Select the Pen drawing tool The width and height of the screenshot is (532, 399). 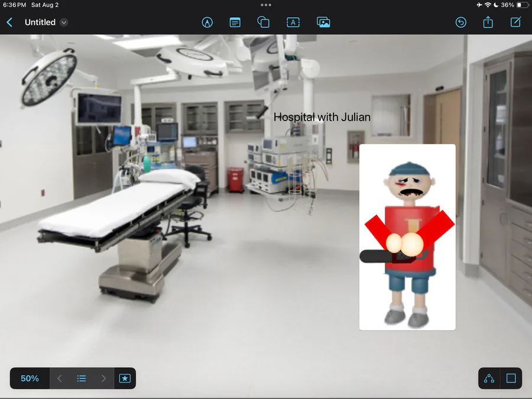207,22
